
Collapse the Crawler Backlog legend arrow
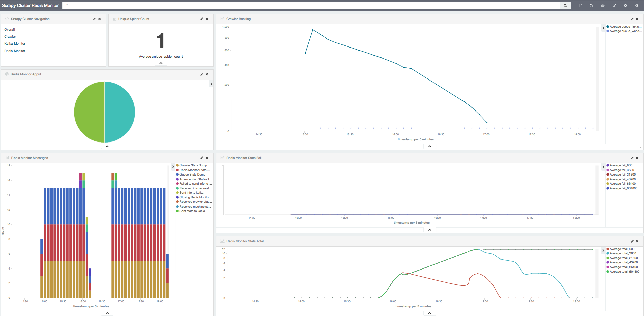click(x=603, y=28)
